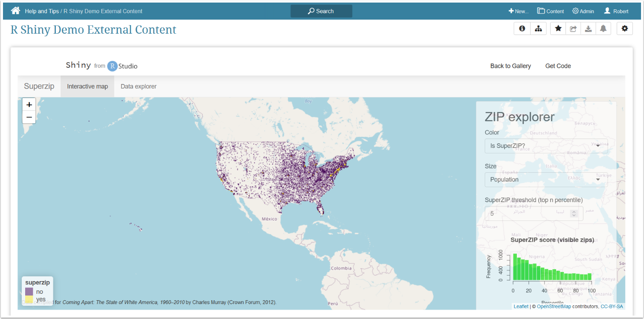Viewport: 644px width, 319px height.
Task: Switch to Data explorer tab
Action: pos(139,87)
